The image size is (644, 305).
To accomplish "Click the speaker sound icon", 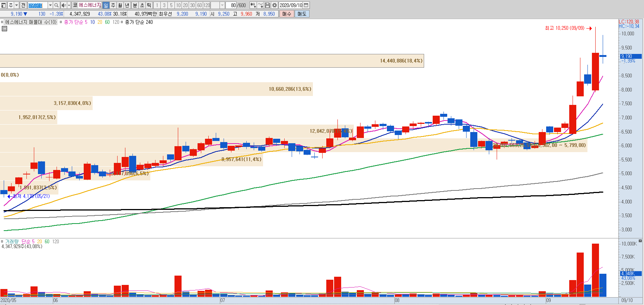I will point(64,5).
